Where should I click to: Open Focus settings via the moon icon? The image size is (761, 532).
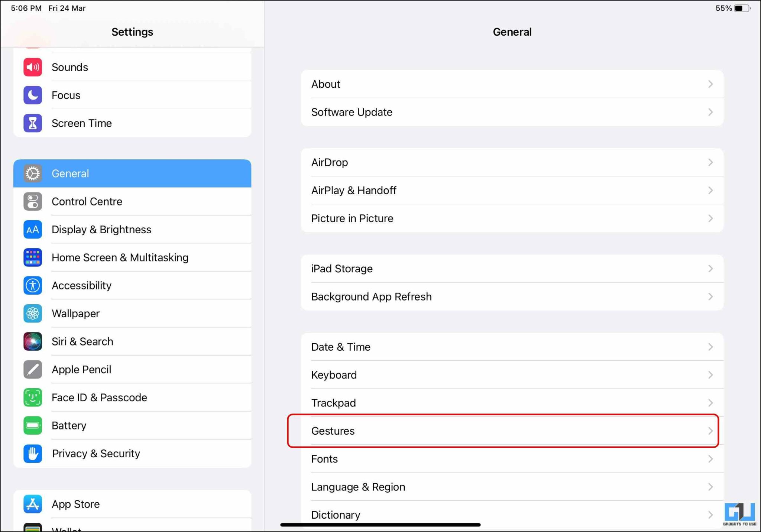pos(32,95)
